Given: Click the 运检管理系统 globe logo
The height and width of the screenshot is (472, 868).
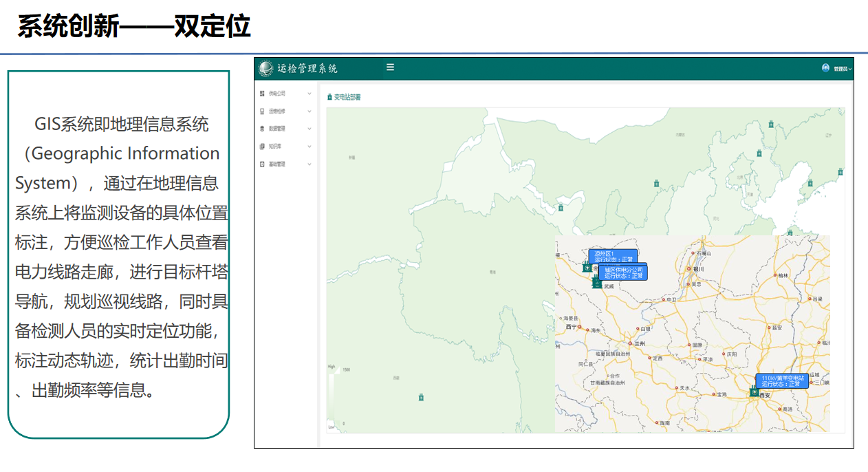Looking at the screenshot, I should point(265,67).
